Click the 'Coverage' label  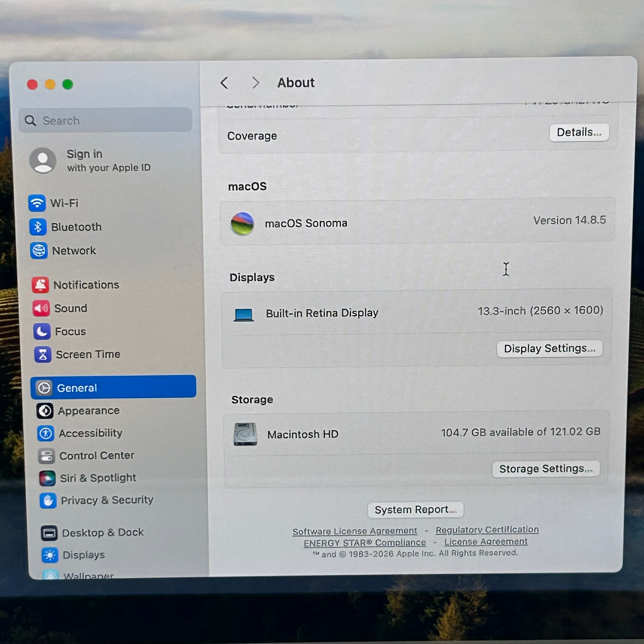click(x=252, y=136)
